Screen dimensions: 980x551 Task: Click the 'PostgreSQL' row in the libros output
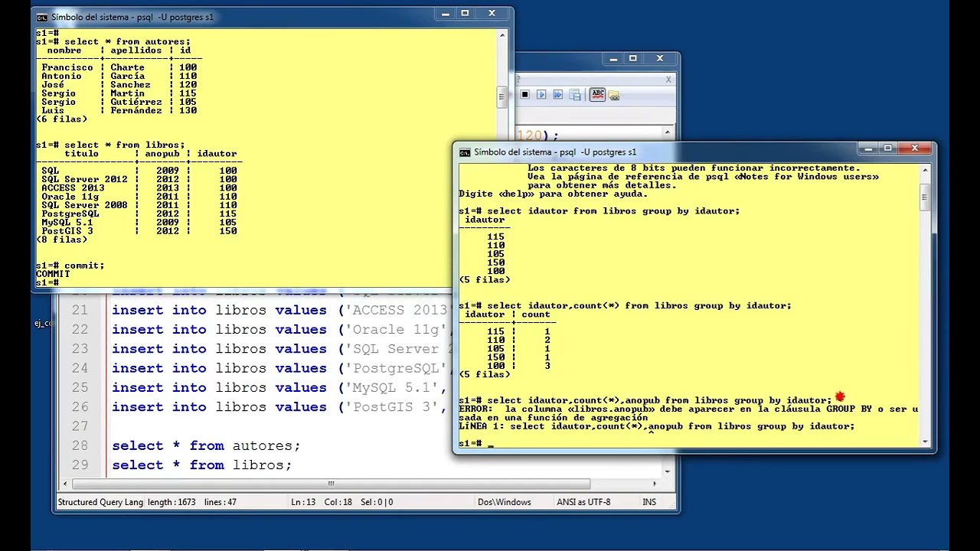(139, 214)
